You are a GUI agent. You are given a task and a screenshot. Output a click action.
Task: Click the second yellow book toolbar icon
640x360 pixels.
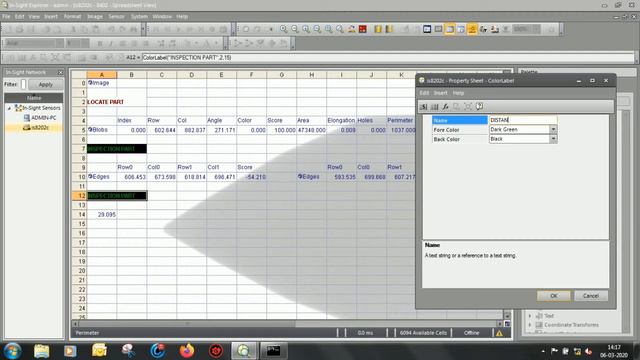click(x=389, y=29)
